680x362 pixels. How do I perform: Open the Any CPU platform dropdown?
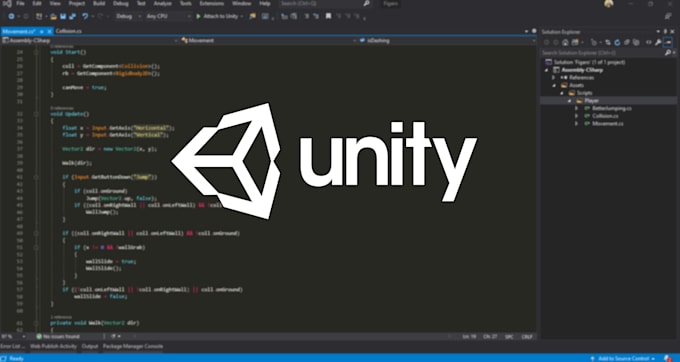tap(168, 16)
